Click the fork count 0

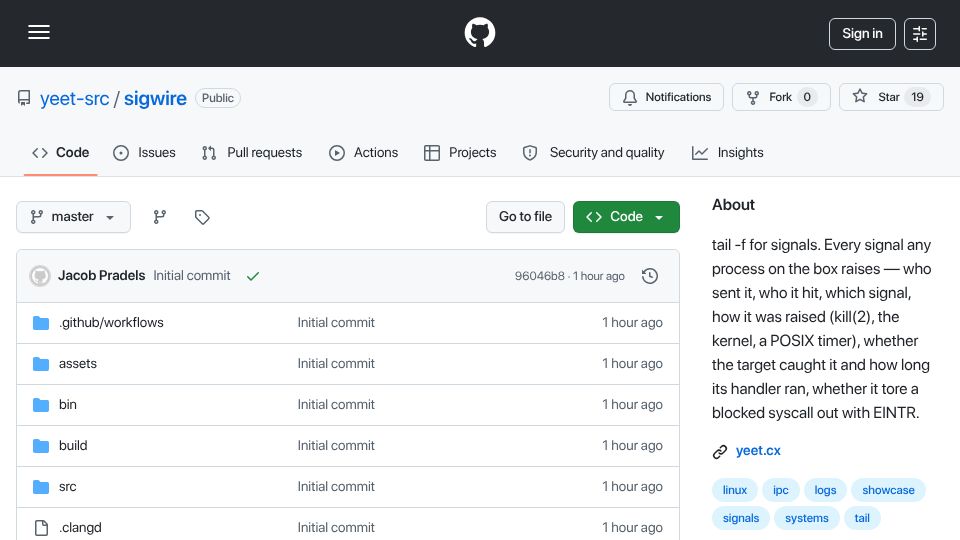click(807, 97)
